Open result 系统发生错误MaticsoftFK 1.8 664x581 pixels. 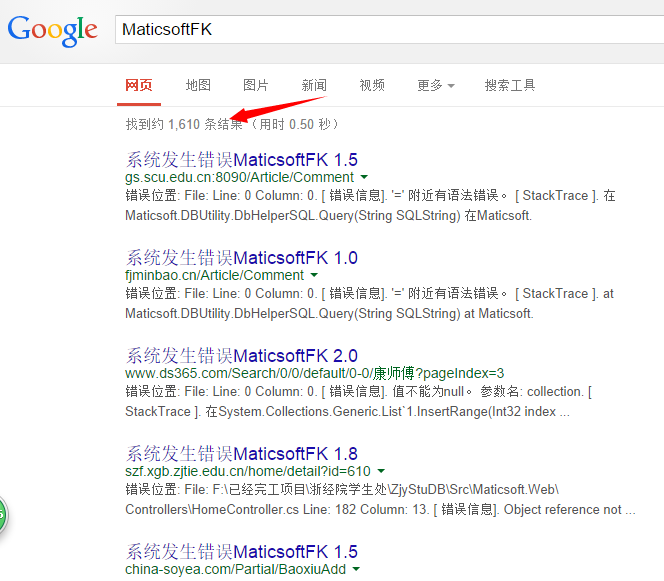pyautogui.click(x=241, y=454)
